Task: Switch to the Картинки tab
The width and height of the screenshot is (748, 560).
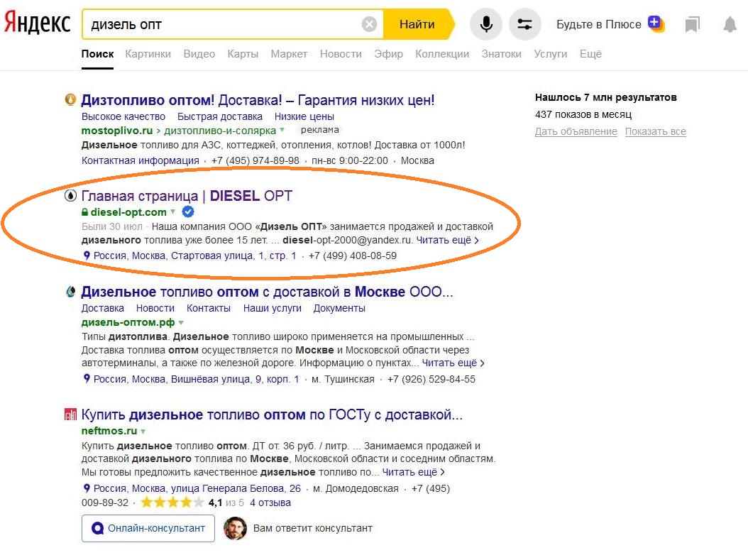Action: pos(148,54)
